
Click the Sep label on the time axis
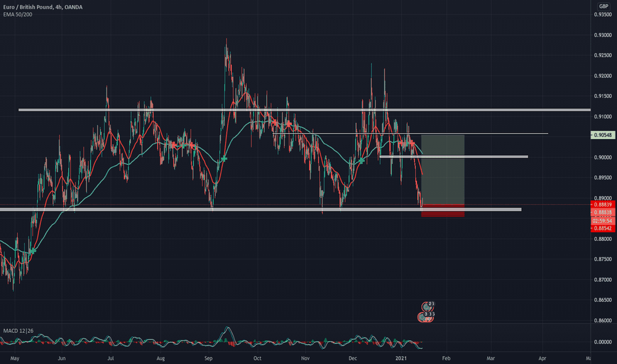tap(208, 359)
